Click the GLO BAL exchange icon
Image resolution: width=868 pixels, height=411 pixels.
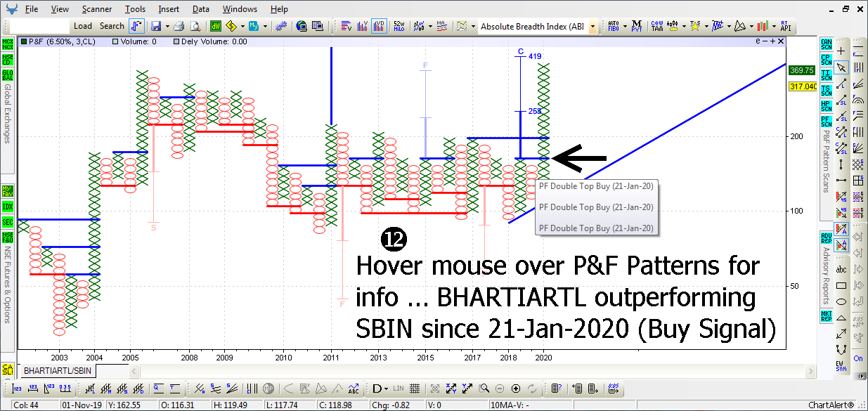click(x=8, y=74)
